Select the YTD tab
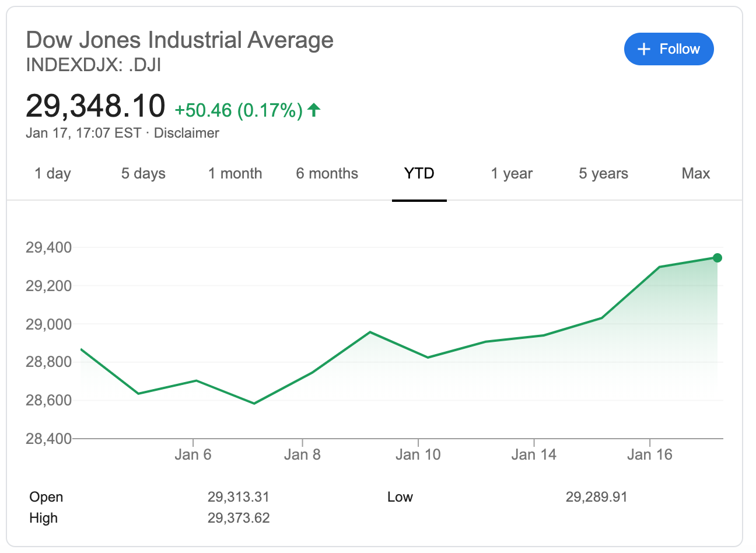Viewport: 756px width, 553px height. point(419,174)
